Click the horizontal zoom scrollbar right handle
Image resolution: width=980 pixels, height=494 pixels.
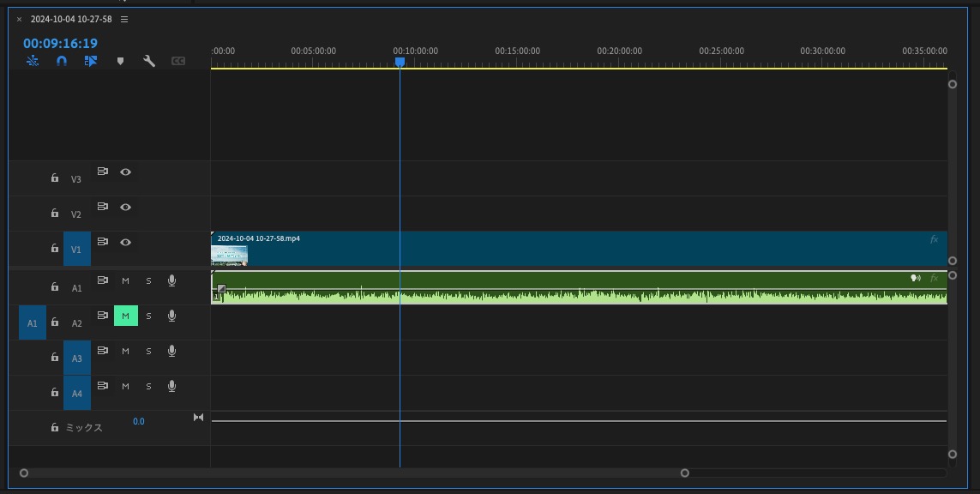[684, 473]
